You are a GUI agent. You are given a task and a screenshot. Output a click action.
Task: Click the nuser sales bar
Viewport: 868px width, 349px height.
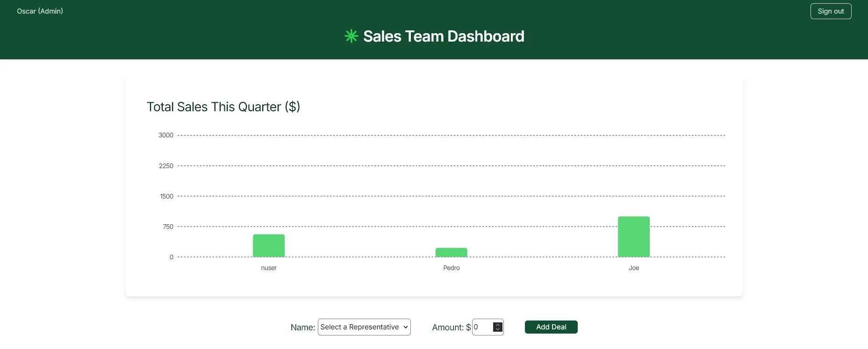click(x=269, y=246)
